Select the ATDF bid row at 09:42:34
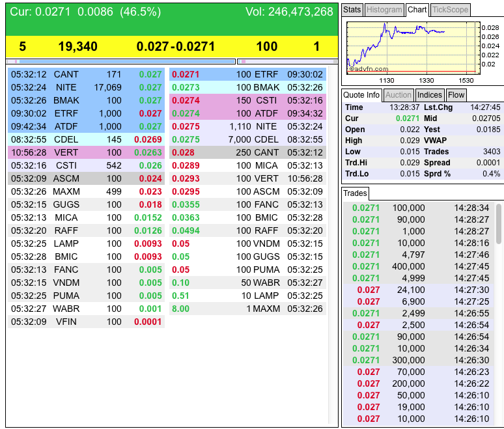 tap(86, 126)
